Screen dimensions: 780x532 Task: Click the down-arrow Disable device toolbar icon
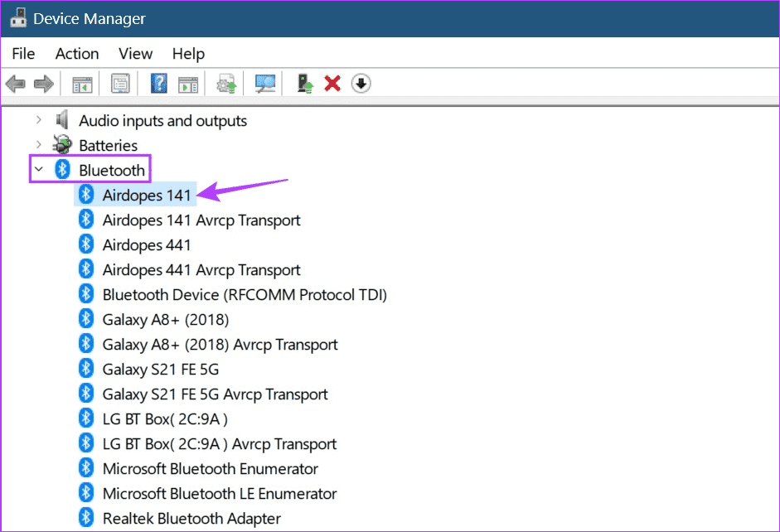coord(361,84)
